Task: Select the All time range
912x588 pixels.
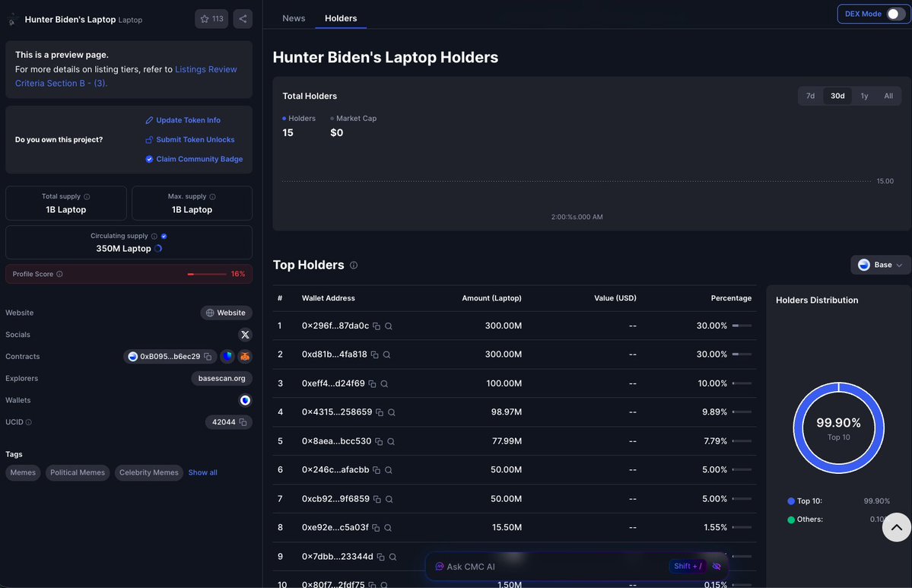Action: tap(888, 96)
